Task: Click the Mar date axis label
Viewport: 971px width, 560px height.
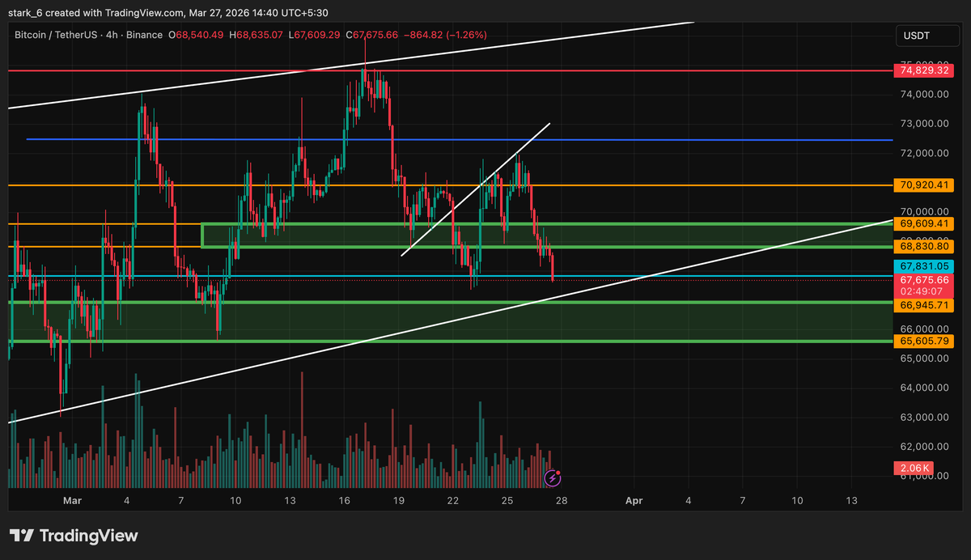Action: coord(72,501)
